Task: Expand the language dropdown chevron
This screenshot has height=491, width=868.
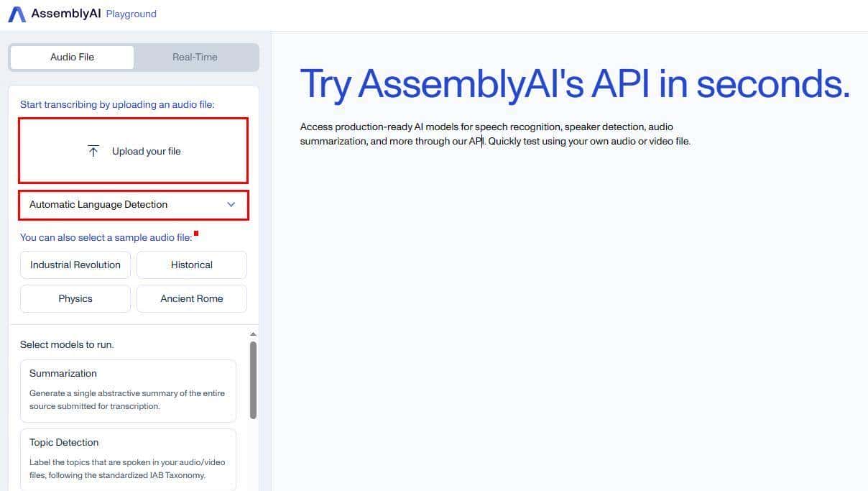Action: (231, 204)
